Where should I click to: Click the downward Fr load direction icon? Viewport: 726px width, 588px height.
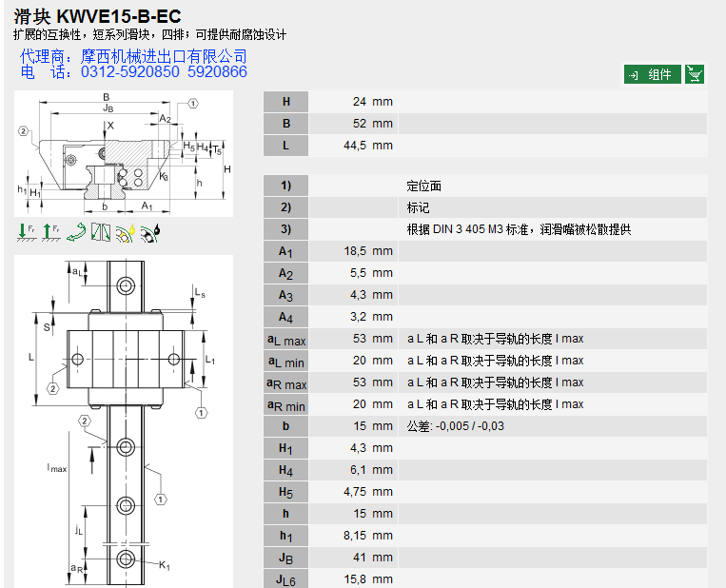26,231
